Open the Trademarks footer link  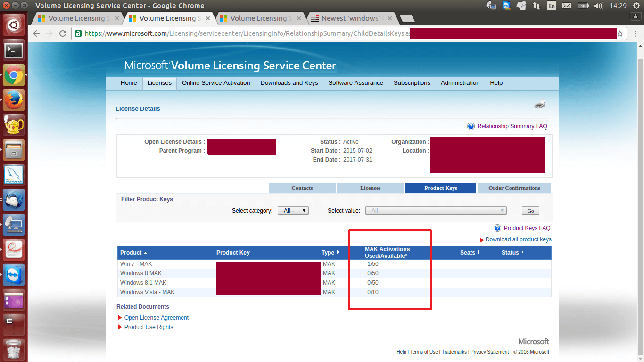coord(454,352)
